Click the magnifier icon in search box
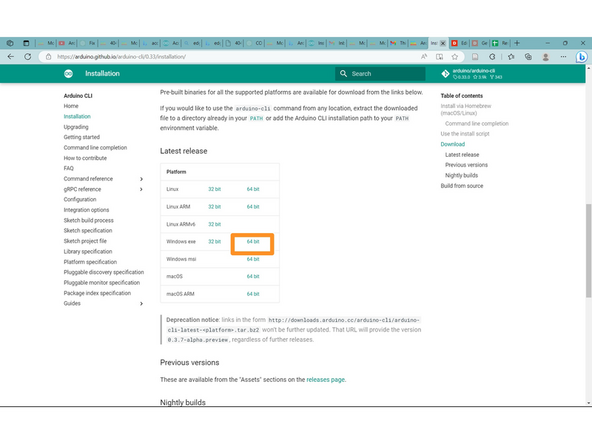Viewport: 592px width, 444px height. click(x=343, y=74)
